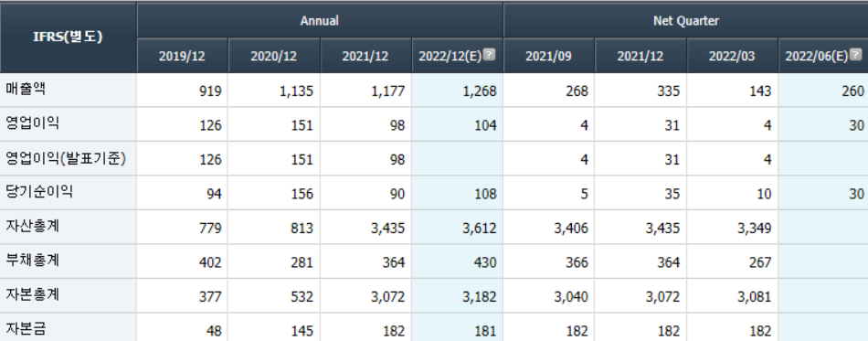Screen dimensions: 868x341
Task: Click the estimated 매출액 value 260
Action: pyautogui.click(x=853, y=91)
